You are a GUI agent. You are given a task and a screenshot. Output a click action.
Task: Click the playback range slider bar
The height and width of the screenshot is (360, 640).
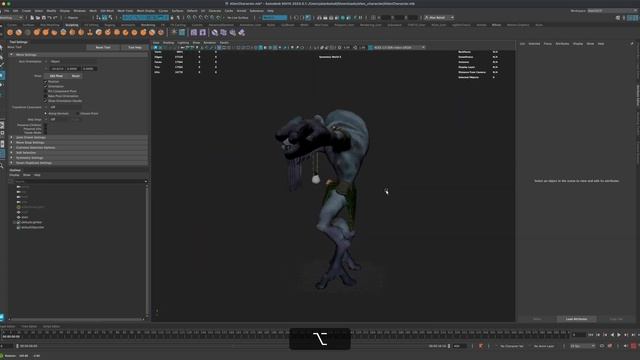(233, 346)
